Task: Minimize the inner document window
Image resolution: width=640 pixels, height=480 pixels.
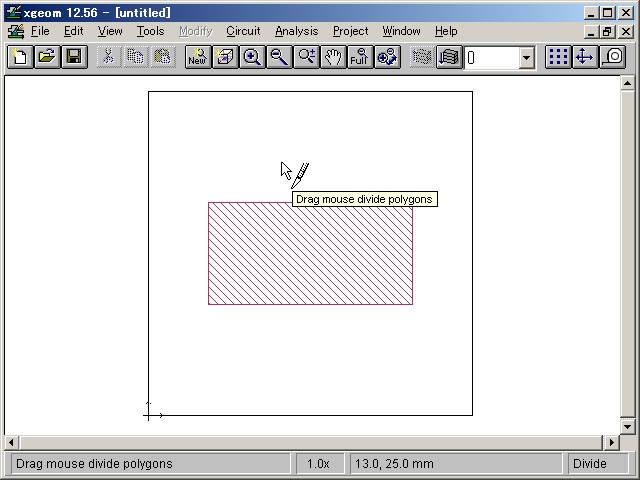Action: tap(591, 31)
